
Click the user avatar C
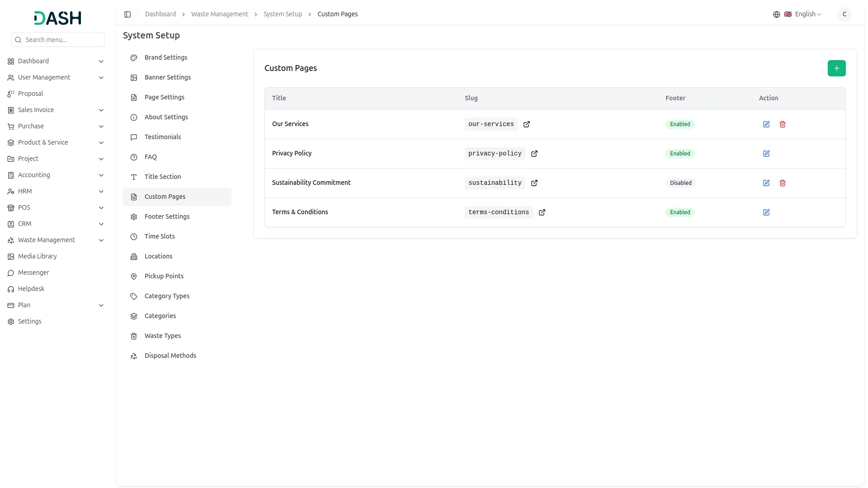click(844, 14)
